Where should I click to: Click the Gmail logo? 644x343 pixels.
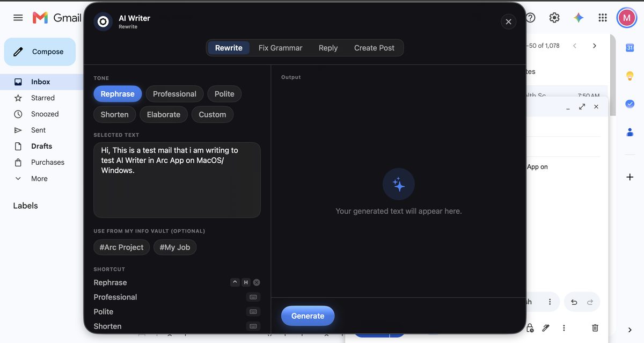pos(57,18)
